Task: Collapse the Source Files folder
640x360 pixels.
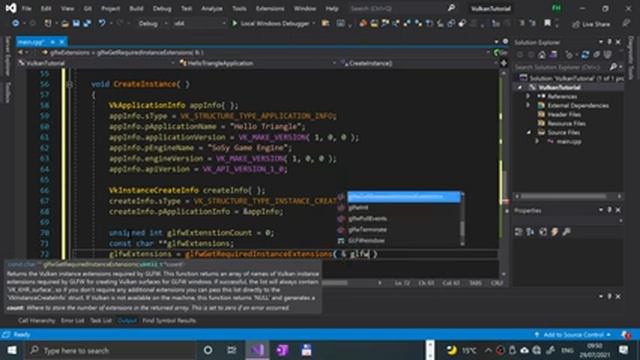Action: click(528, 132)
